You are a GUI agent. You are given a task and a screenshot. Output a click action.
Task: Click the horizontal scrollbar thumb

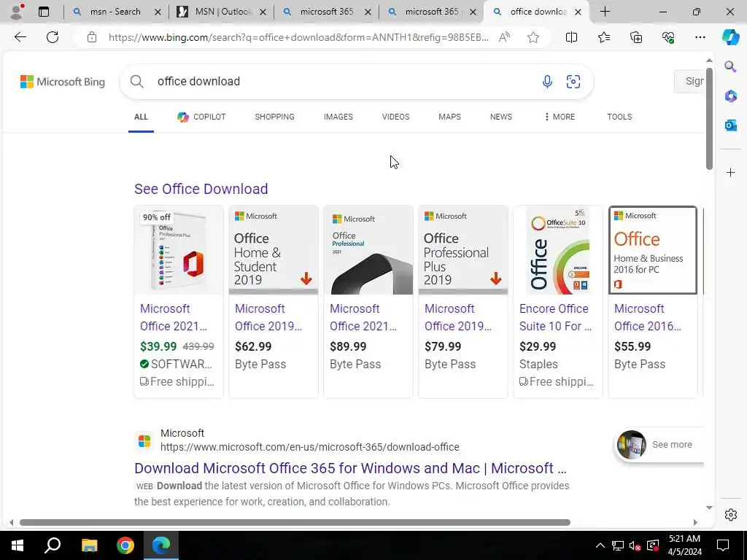[x=295, y=522]
